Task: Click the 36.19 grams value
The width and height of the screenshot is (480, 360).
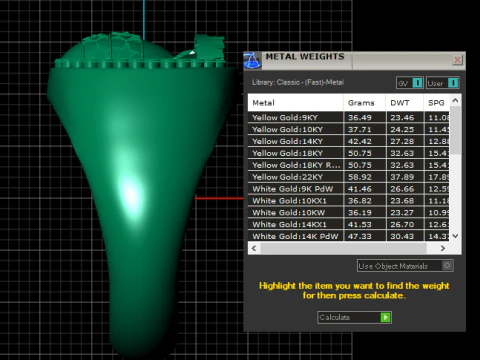Action: coord(360,212)
